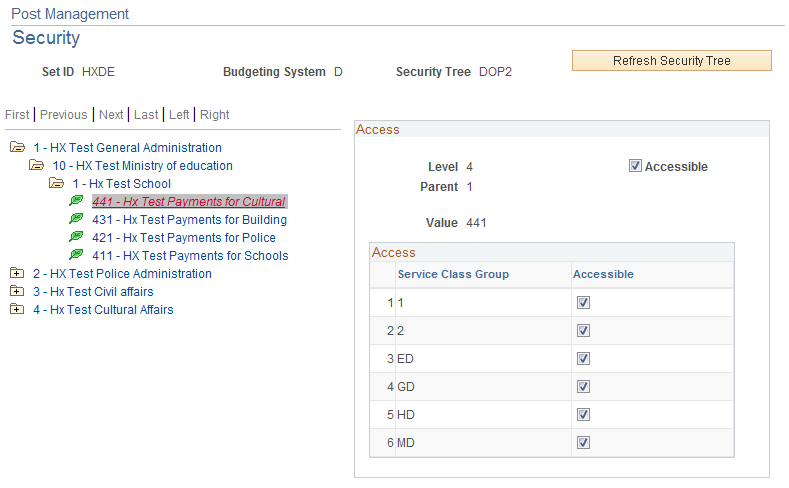Click the leaf icon for 411 Schools payments
This screenshot has height=488, width=789.
pos(76,255)
